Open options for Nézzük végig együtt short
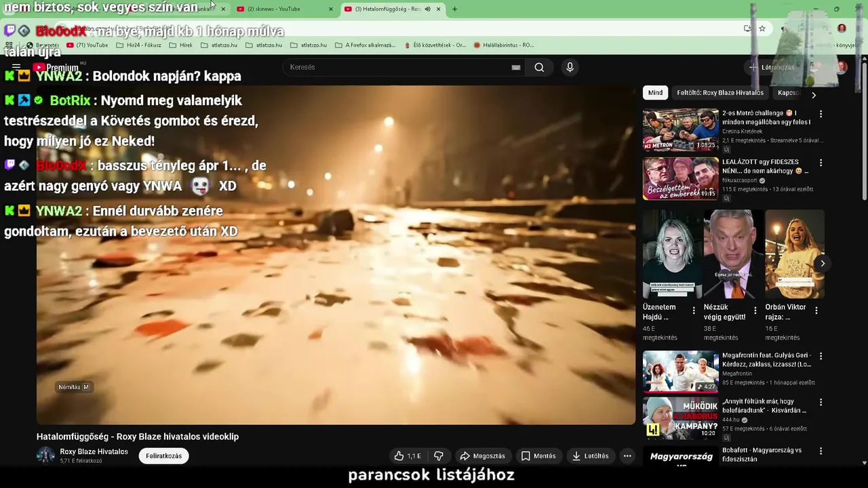 pyautogui.click(x=755, y=310)
